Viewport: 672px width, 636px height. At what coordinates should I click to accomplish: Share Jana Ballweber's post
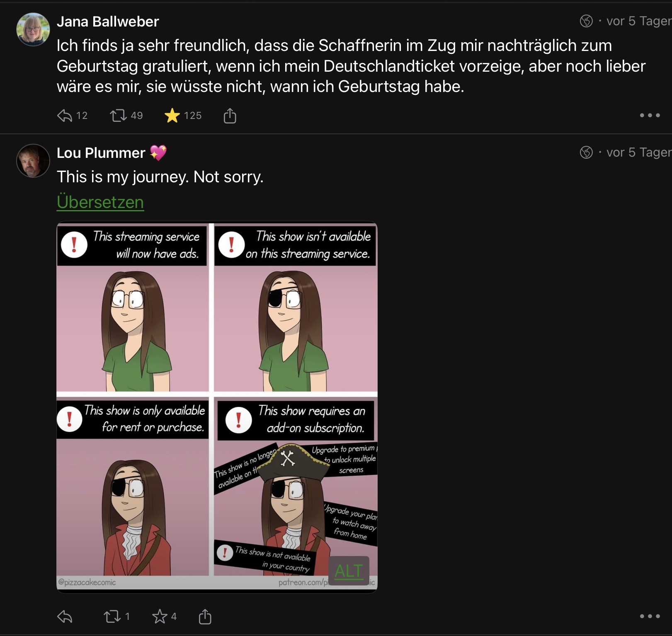(230, 116)
